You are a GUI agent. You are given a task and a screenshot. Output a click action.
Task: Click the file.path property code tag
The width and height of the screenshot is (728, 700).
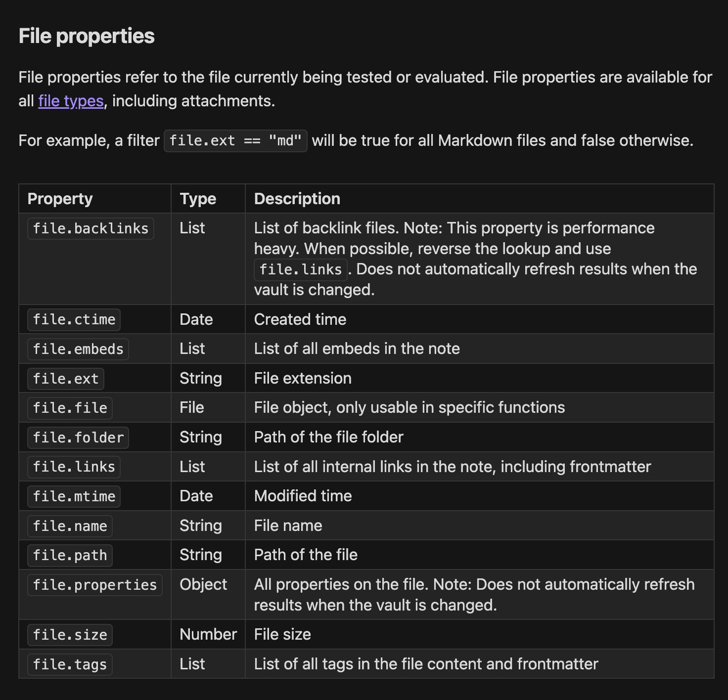click(70, 555)
